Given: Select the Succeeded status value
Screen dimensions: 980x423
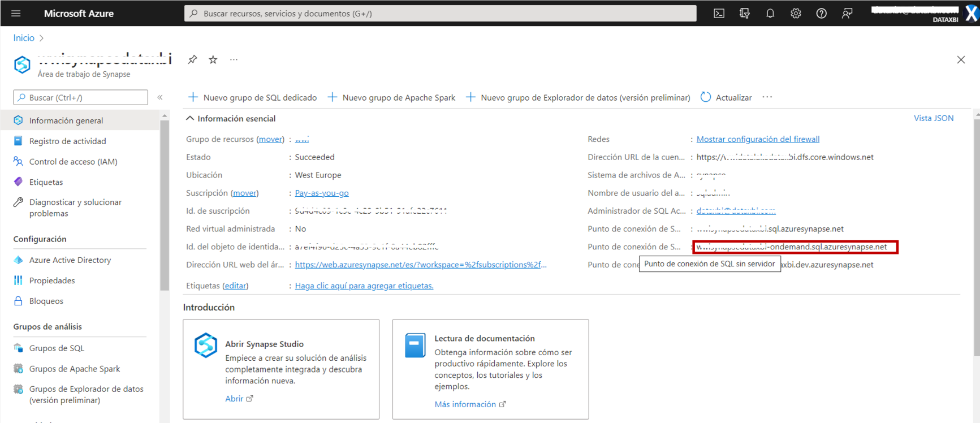Looking at the screenshot, I should coord(314,157).
